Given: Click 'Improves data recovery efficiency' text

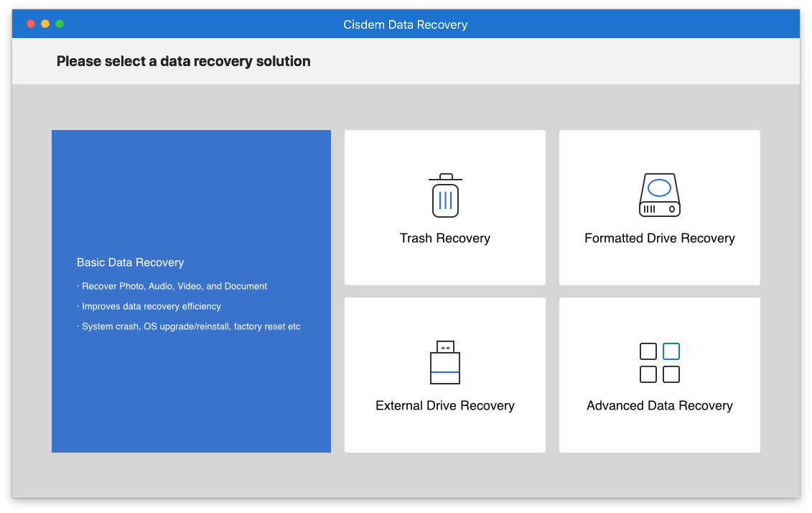Looking at the screenshot, I should (x=151, y=306).
